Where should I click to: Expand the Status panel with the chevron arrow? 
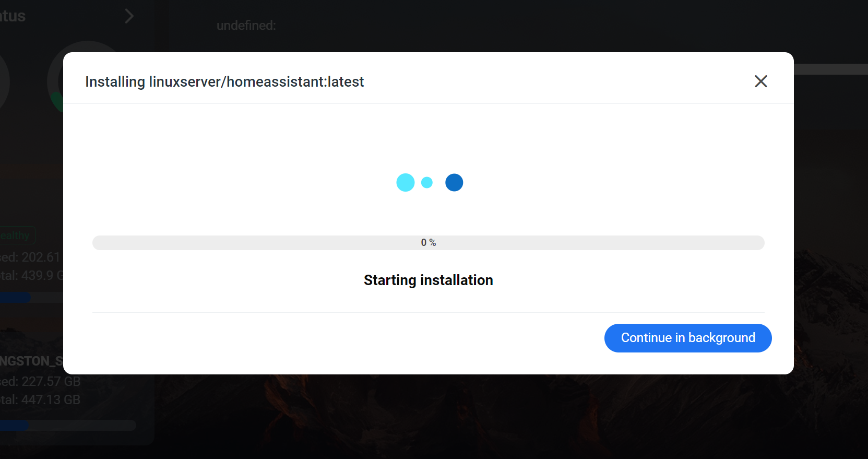(129, 16)
